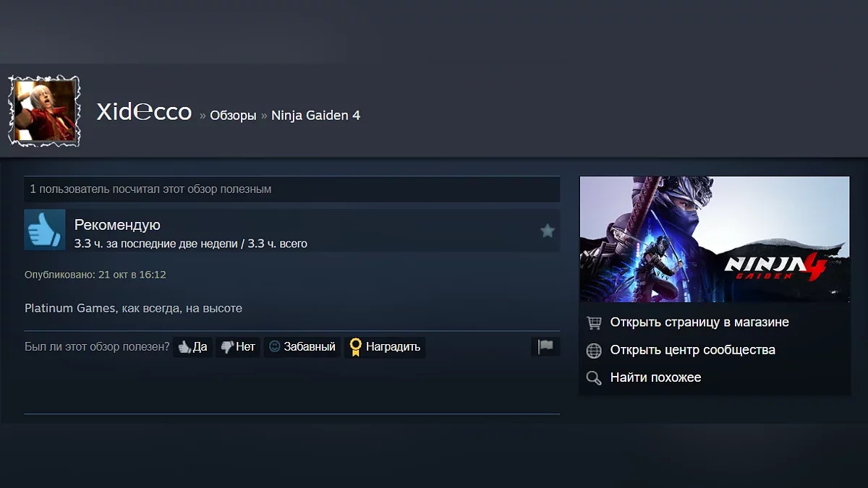Click the Опубликовано: 21 окт в 16:12 text

[x=95, y=275]
